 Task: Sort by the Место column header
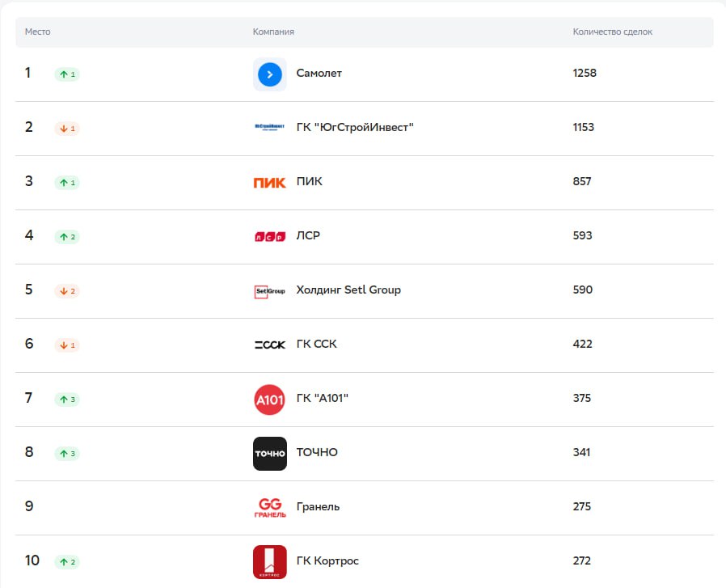click(37, 32)
